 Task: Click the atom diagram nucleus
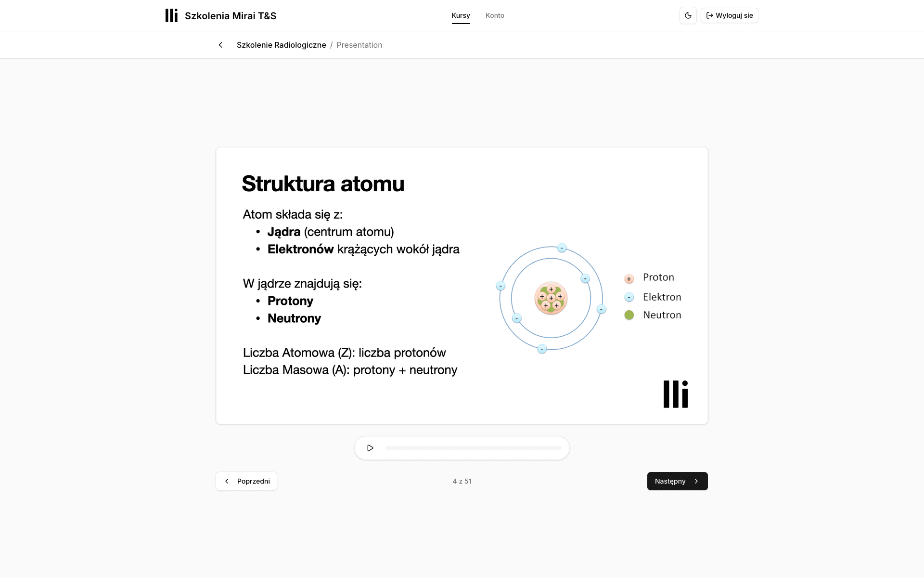tap(551, 298)
